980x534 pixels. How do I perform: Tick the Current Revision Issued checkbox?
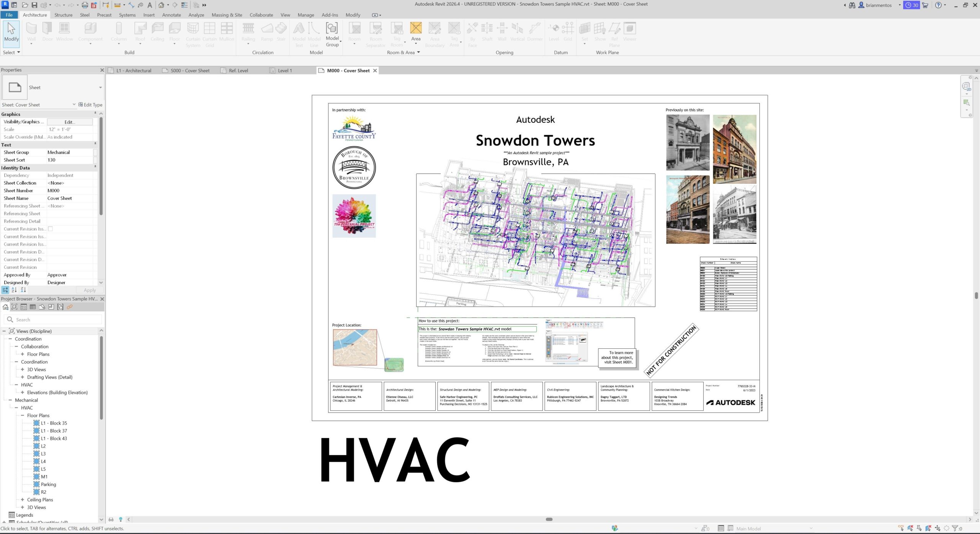50,229
